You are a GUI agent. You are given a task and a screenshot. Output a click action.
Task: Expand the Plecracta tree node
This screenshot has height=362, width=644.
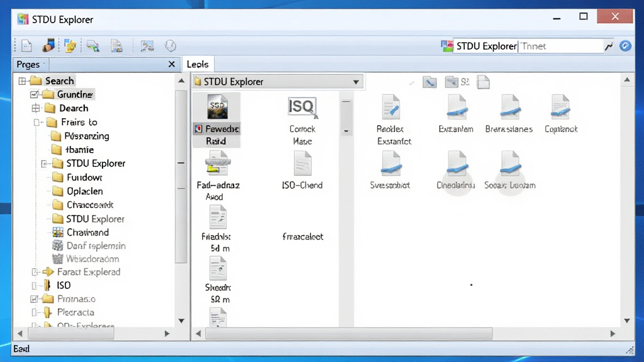[x=35, y=312]
